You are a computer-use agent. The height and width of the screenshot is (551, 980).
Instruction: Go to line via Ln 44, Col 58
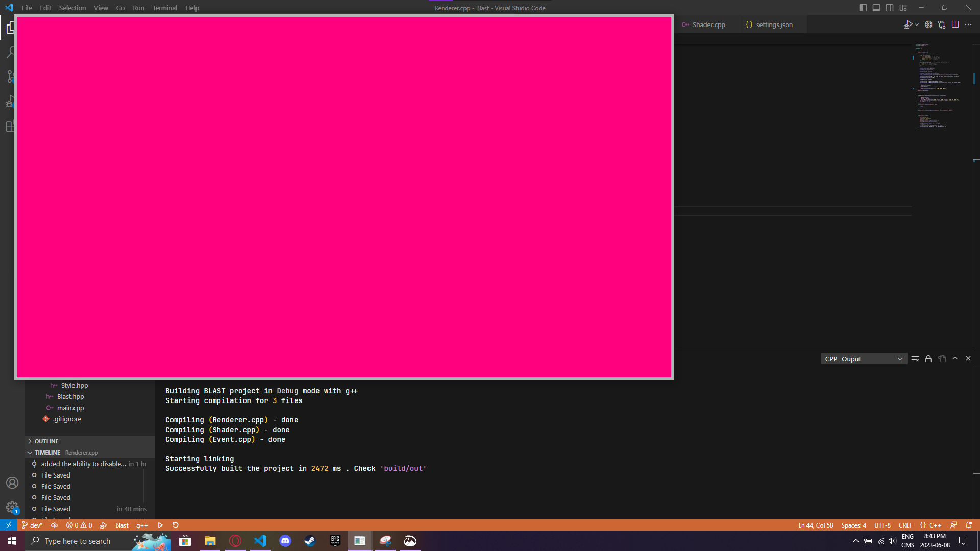point(816,525)
